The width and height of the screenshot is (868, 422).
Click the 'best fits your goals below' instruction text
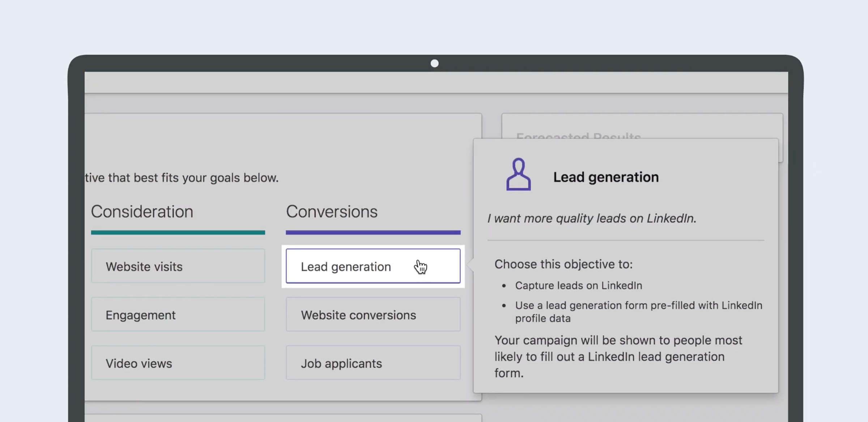click(182, 178)
